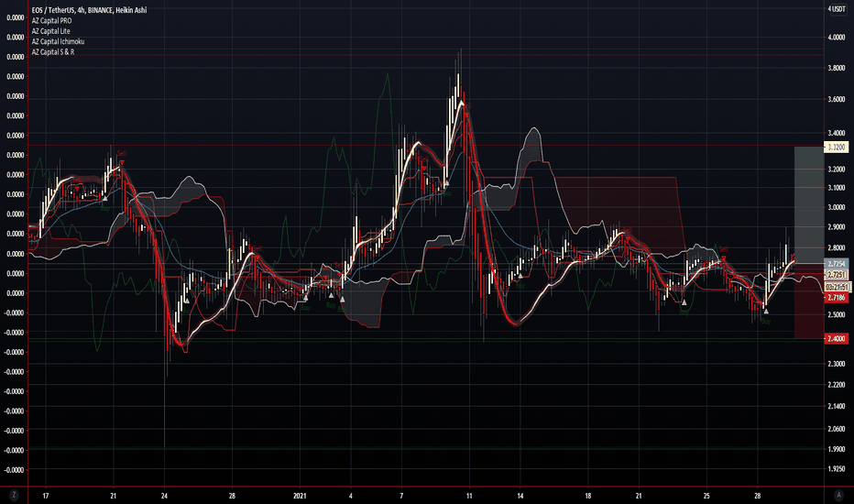The height and width of the screenshot is (504, 854).
Task: Click the red 2.4000 stop-loss price label
Action: coord(837,338)
